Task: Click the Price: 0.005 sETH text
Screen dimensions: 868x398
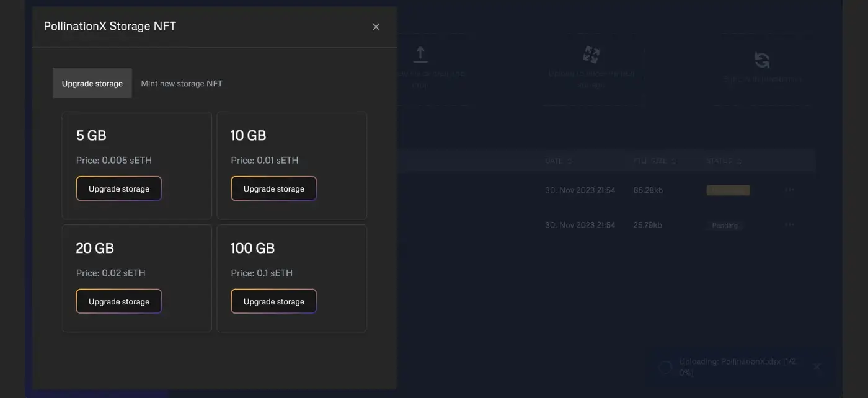Action: (x=114, y=160)
